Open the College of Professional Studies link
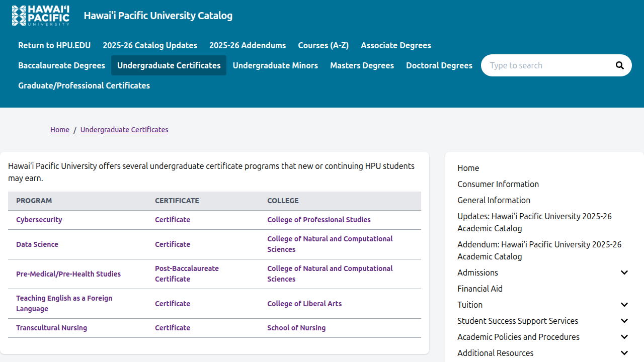This screenshot has width=644, height=362. (319, 220)
